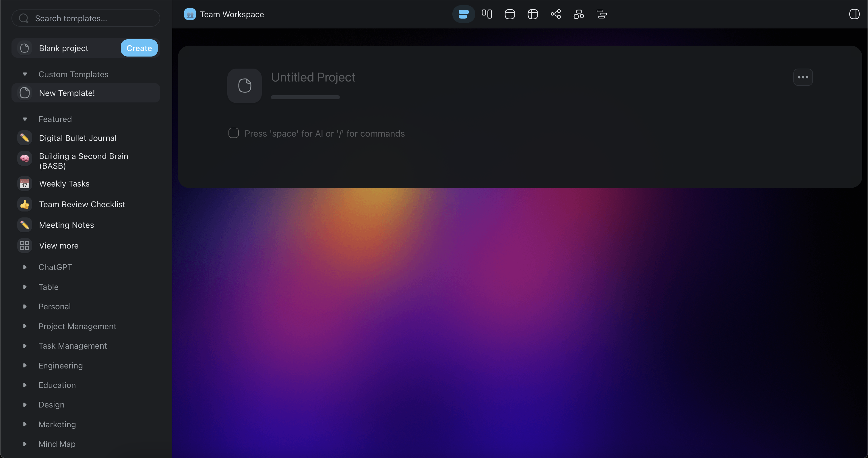
Task: Expand the ChatGPT template category
Action: pyautogui.click(x=25, y=267)
